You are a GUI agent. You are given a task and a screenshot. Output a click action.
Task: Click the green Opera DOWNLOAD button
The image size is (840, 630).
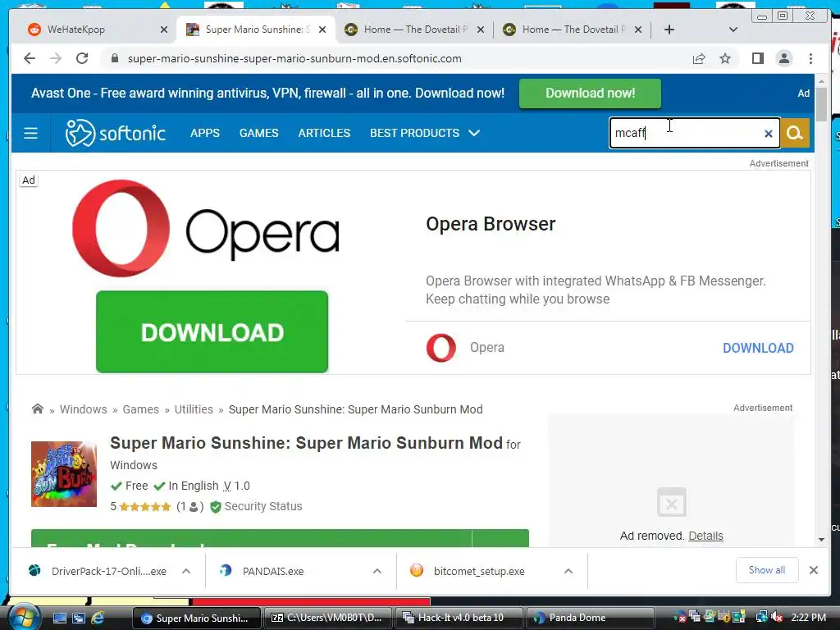click(x=212, y=331)
